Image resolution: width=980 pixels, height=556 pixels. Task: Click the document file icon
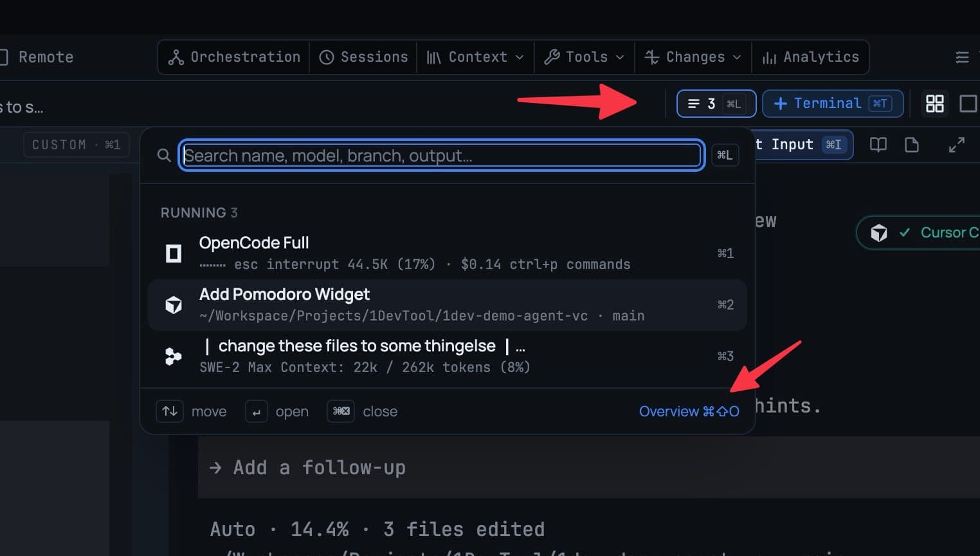point(912,145)
